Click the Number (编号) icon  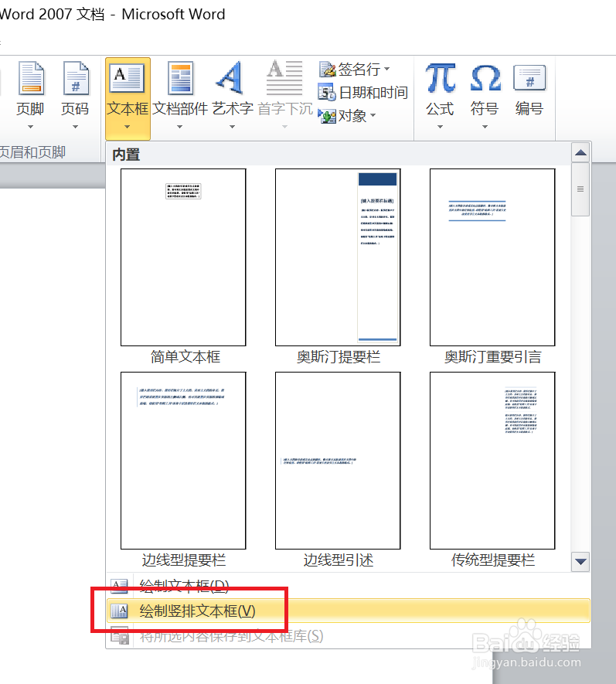(x=529, y=78)
